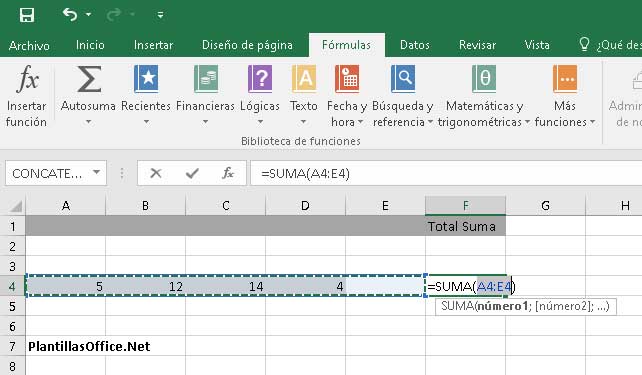This screenshot has height=375, width=642.
Task: Confirm the formula with the checkmark
Action: [192, 174]
